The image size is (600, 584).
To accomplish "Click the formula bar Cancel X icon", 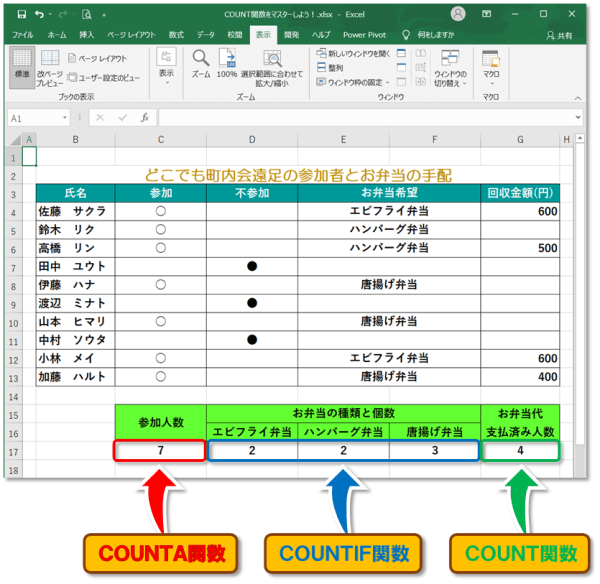I will click(x=100, y=118).
